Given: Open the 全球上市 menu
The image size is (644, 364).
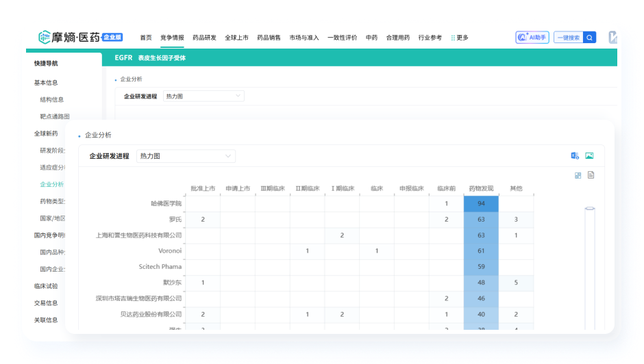Looking at the screenshot, I should tap(236, 38).
